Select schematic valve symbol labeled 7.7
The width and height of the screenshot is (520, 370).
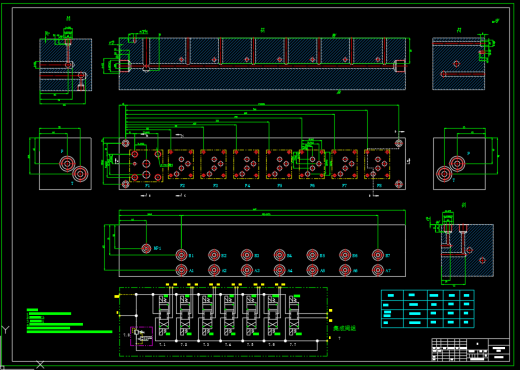click(294, 315)
